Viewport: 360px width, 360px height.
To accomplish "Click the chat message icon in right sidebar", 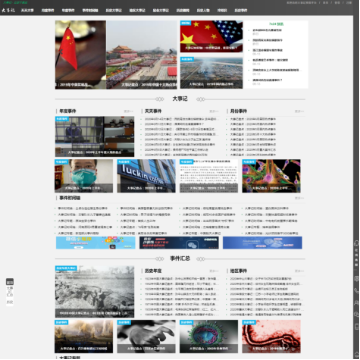I will (x=356, y=279).
